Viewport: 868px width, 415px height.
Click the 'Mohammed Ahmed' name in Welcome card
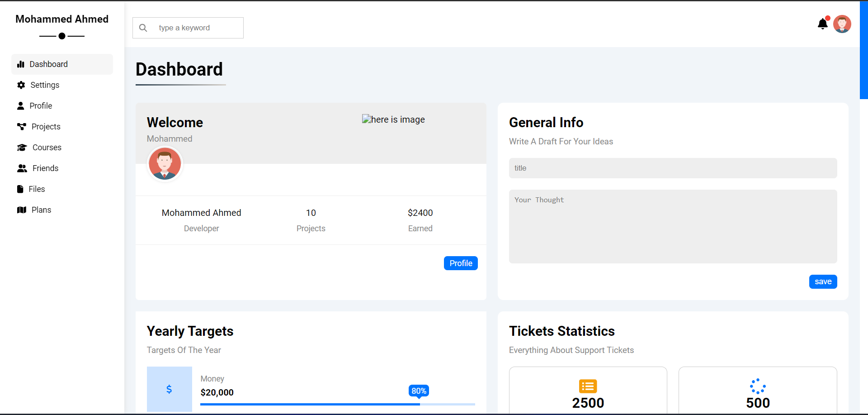[201, 213]
